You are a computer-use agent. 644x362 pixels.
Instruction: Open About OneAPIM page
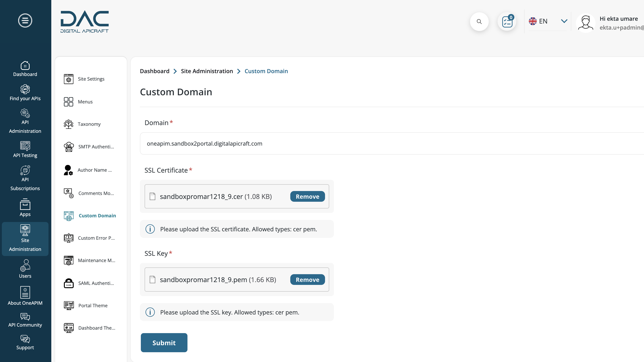point(25,296)
